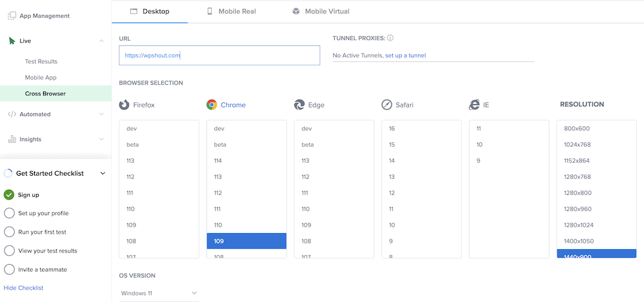Screen dimensions: 644x302
Task: Expand the Insights section chevron
Action: click(102, 139)
